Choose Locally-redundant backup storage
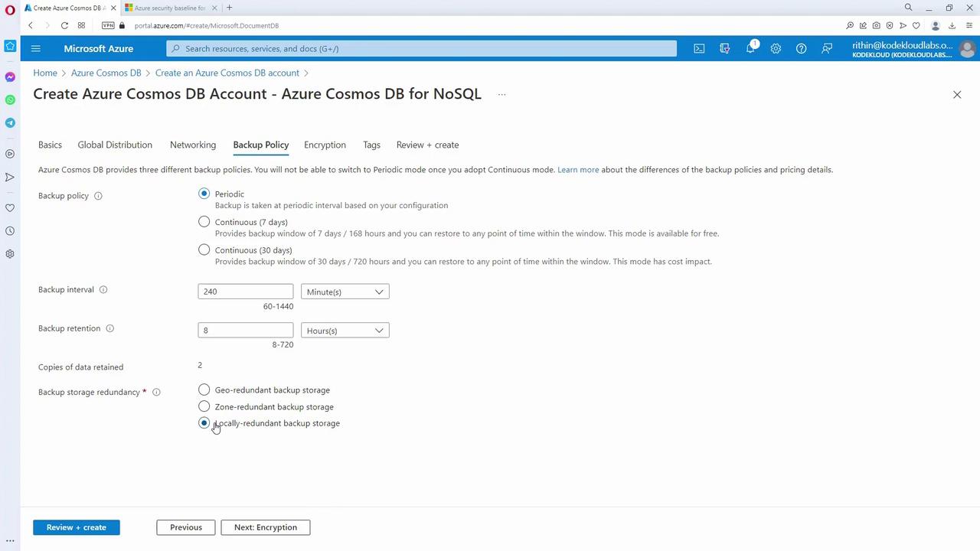Viewport: 980px width, 551px height. tap(204, 422)
